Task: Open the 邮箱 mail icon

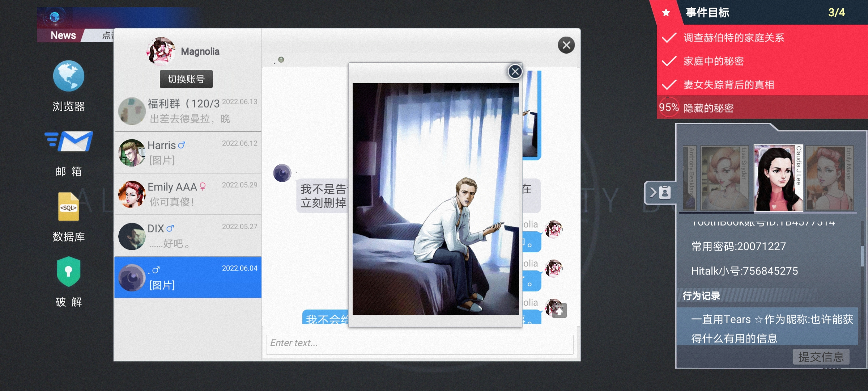Action: pyautogui.click(x=69, y=141)
